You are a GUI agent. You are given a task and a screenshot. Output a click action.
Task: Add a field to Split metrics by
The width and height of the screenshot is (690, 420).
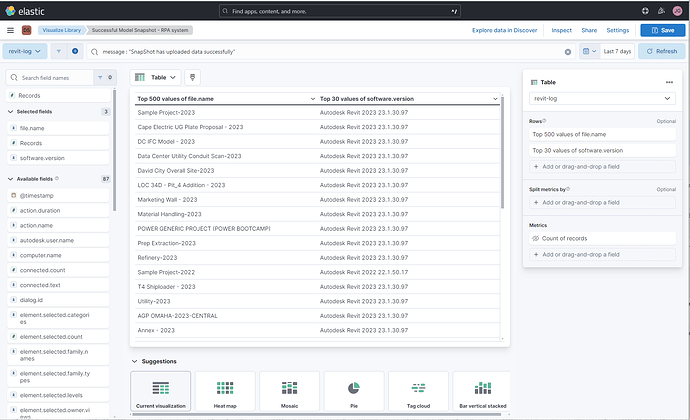click(x=602, y=203)
